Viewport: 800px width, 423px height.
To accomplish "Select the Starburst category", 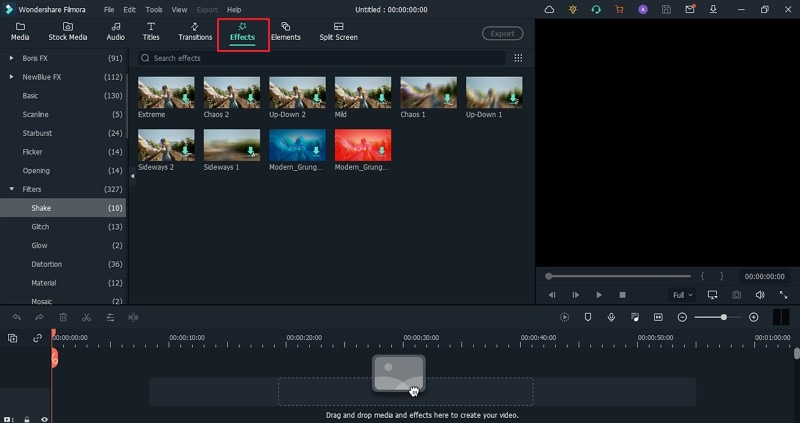I will (63, 133).
